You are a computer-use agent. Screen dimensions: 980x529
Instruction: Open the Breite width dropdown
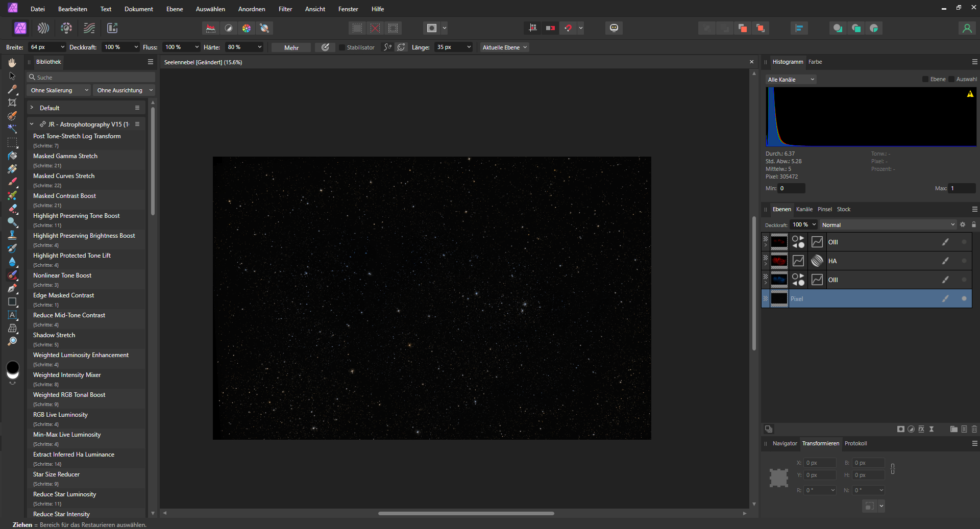click(62, 47)
